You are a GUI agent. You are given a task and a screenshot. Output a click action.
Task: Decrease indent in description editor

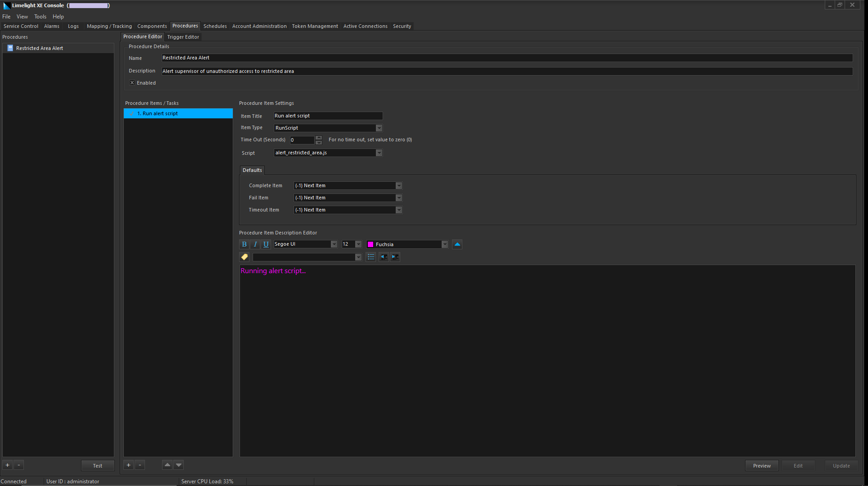point(384,257)
